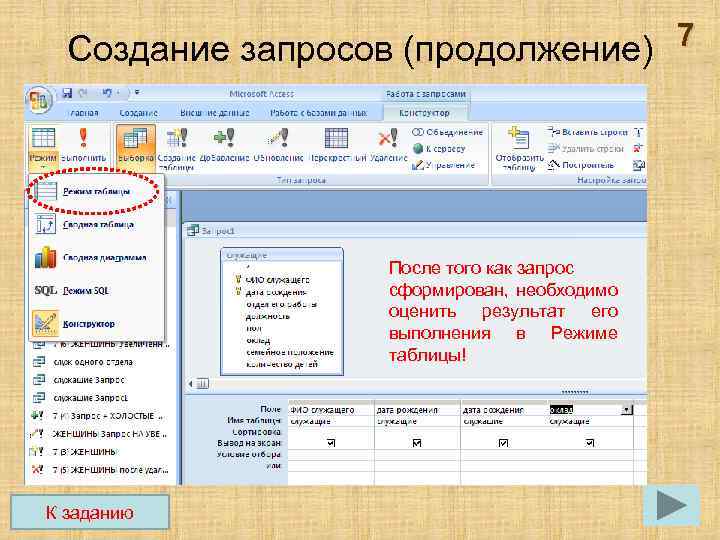Viewport: 720px width, 540px height.
Task: Open query 'служ одного отдела' in navigation pane
Action: [93, 362]
